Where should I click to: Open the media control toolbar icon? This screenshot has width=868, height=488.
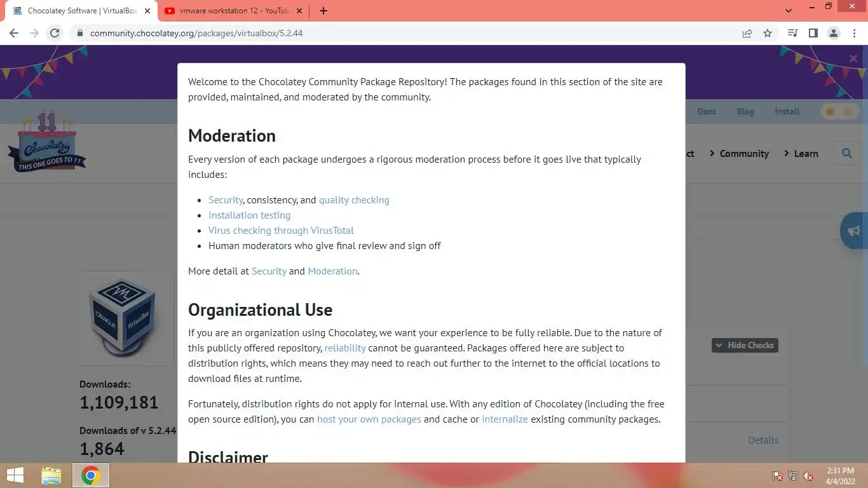pos(792,33)
